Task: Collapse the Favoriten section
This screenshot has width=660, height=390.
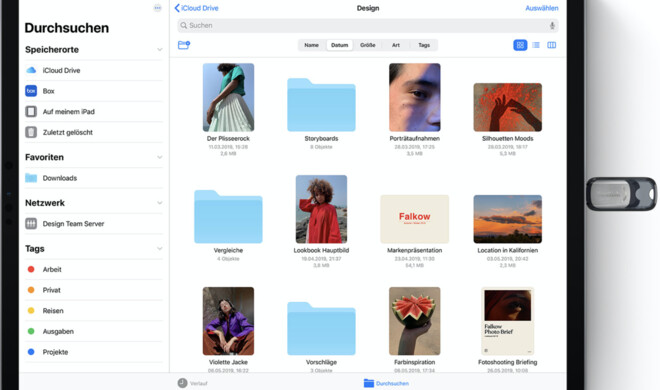Action: click(x=160, y=157)
